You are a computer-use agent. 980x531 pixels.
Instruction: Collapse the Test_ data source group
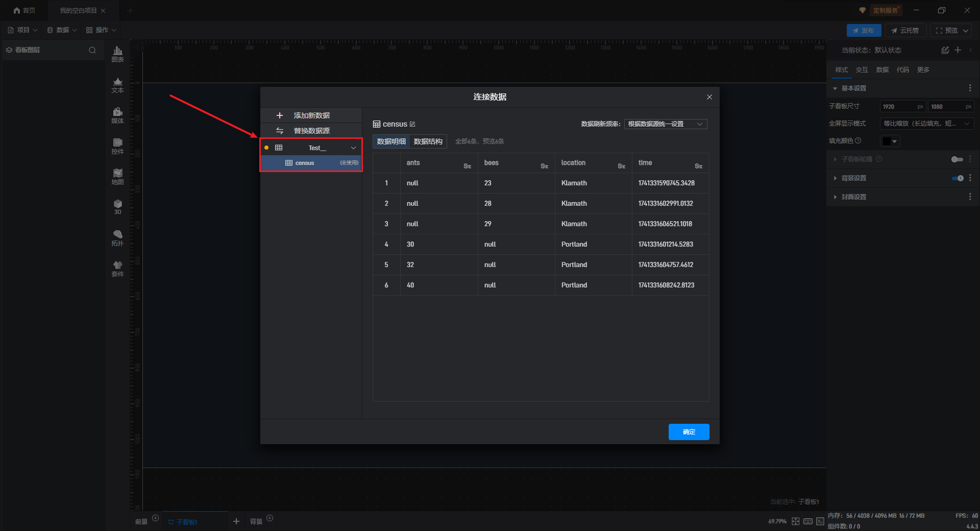coord(353,148)
